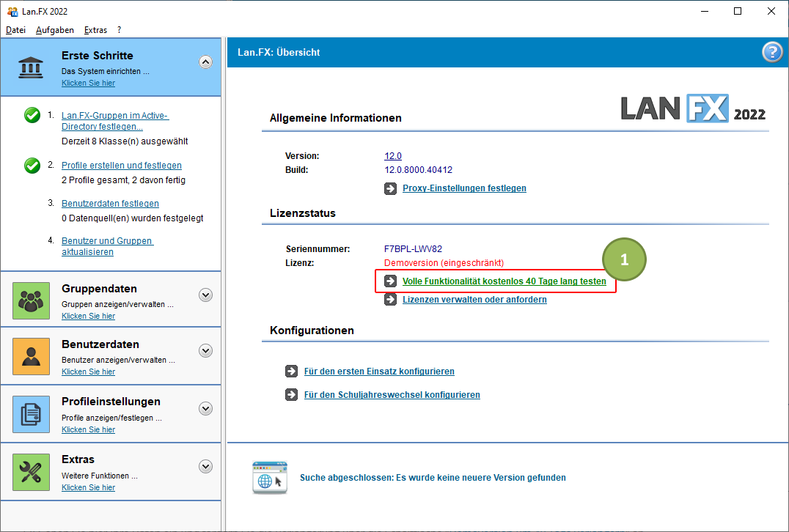Click green checkmark beside Profile erstellen

tap(32, 165)
